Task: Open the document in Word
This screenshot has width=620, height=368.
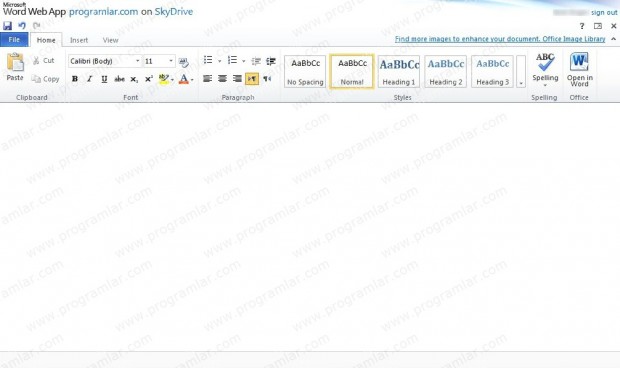Action: [580, 70]
